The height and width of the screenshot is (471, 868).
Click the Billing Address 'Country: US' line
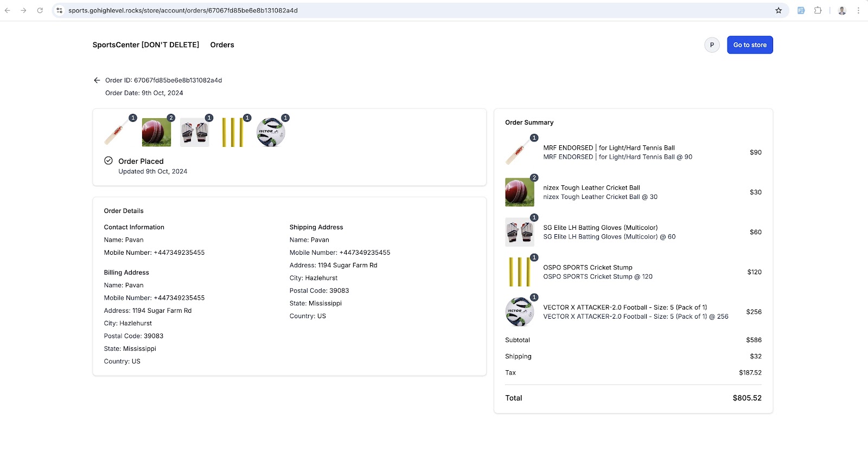point(122,361)
